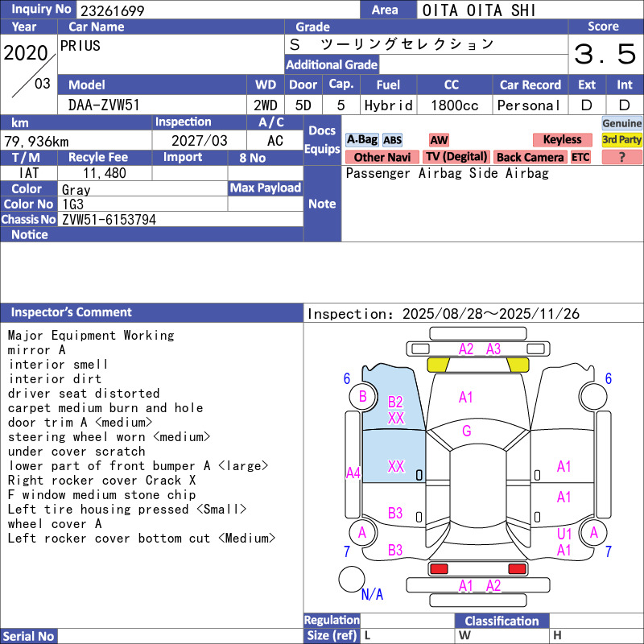
Task: Click the spare tire circle marked N/A
Action: coord(352,580)
